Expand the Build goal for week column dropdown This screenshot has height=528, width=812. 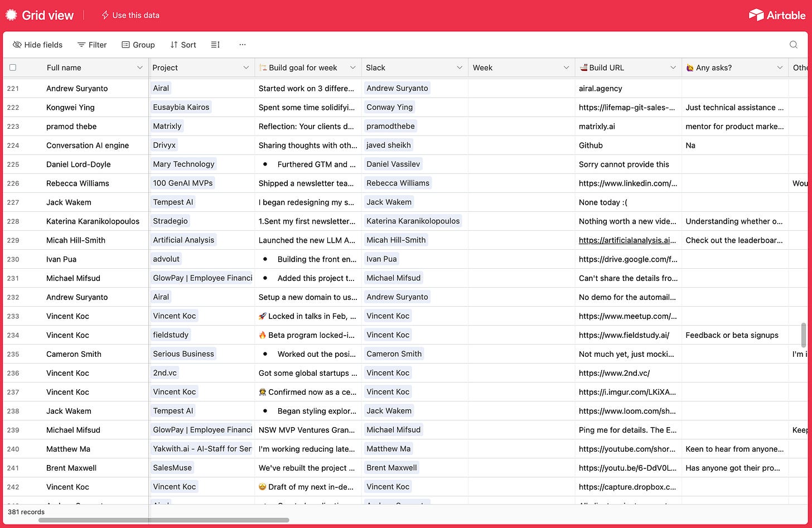pyautogui.click(x=352, y=67)
